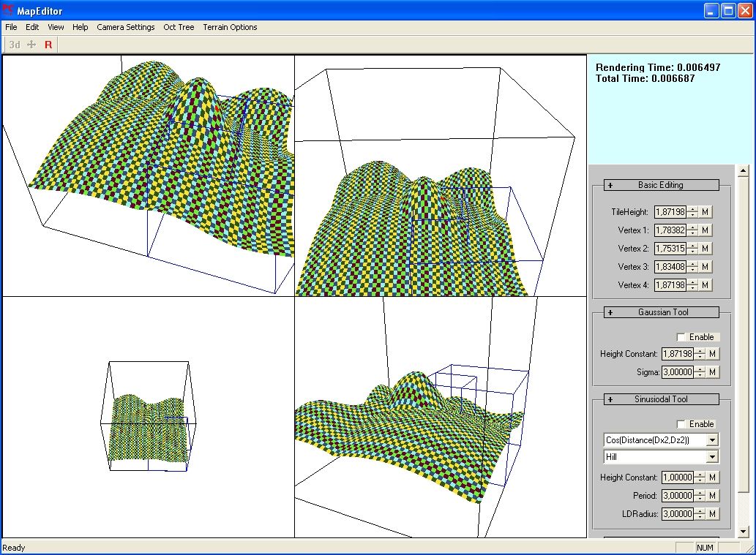Open the Cos(Distance(Dx2,Dz2)) function dropdown
The width and height of the screenshot is (756, 555).
[x=712, y=440]
